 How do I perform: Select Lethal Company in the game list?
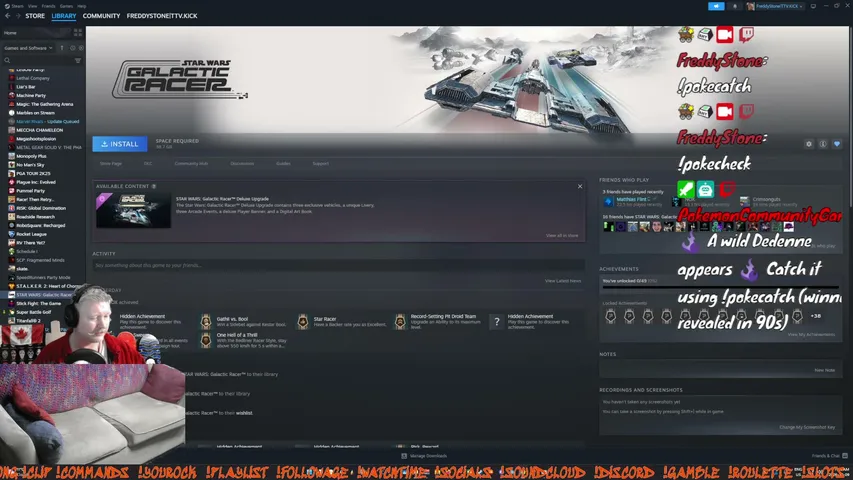(x=33, y=78)
